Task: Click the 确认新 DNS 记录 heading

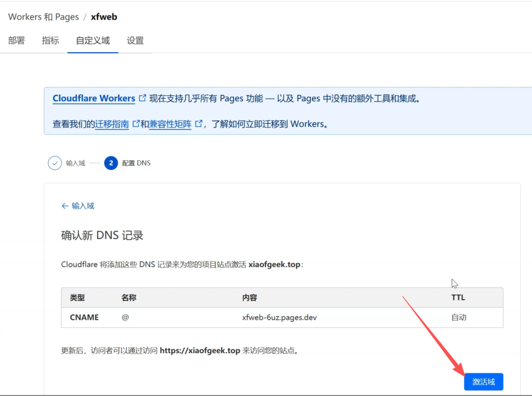Action: 102,235
